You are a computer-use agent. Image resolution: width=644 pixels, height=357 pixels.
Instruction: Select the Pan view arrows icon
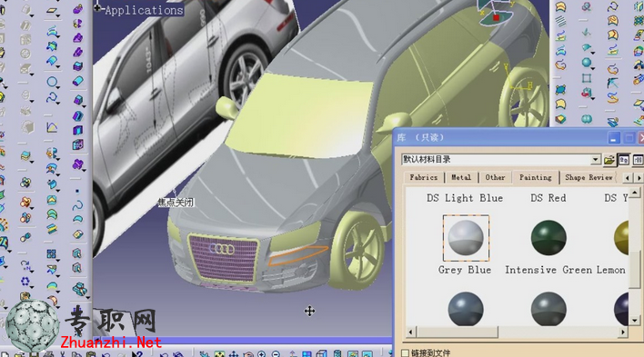(234, 354)
